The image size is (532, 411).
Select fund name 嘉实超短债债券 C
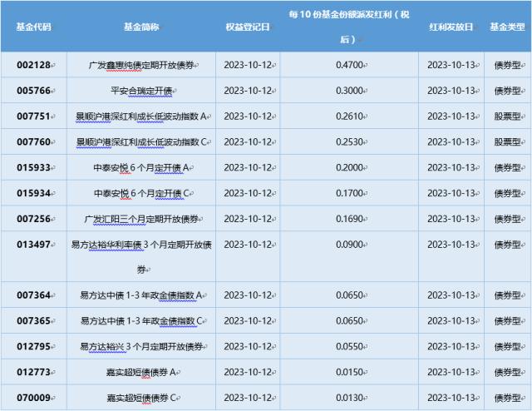[x=141, y=398]
